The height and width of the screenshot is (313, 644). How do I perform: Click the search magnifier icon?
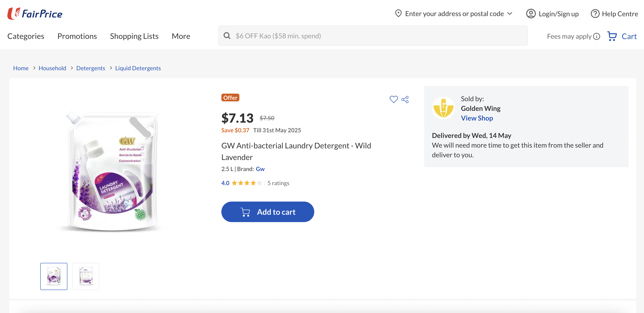click(x=227, y=36)
